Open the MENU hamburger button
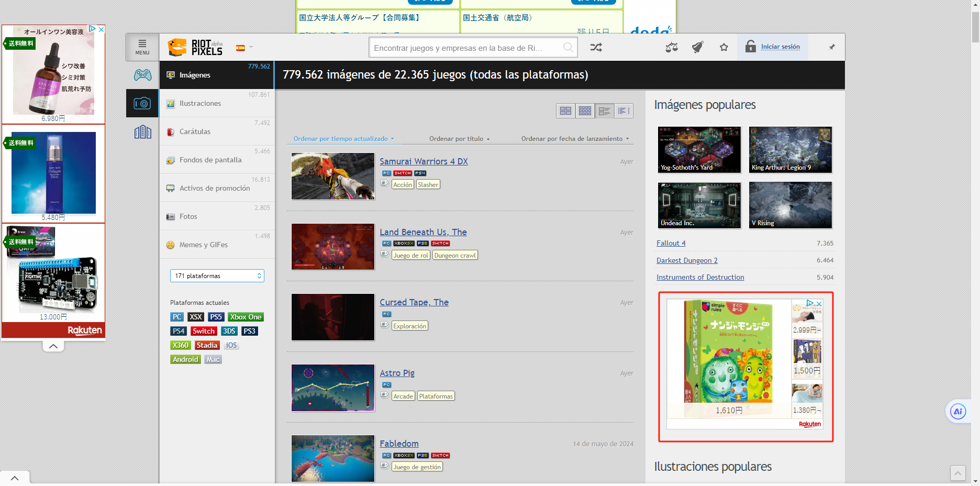Screen dimensions: 980x486 pyautogui.click(x=142, y=47)
